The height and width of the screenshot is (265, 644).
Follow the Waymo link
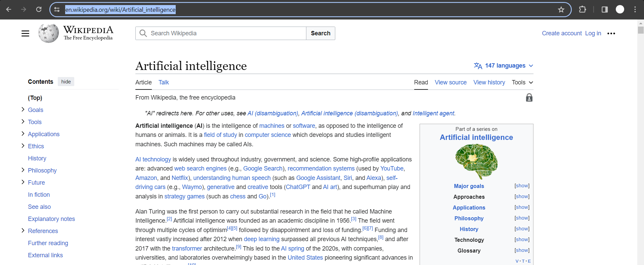[x=192, y=187]
